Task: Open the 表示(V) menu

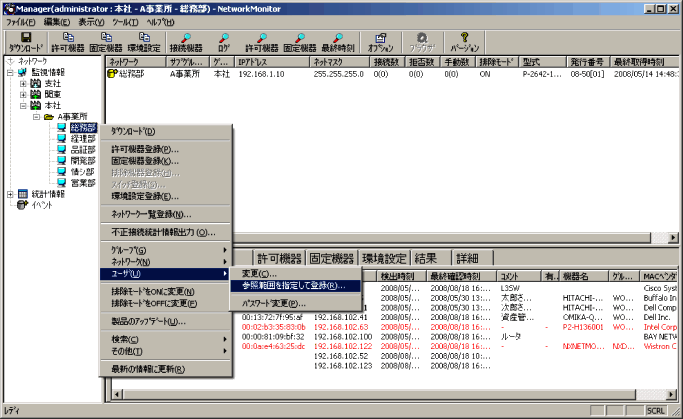Action: [x=91, y=22]
